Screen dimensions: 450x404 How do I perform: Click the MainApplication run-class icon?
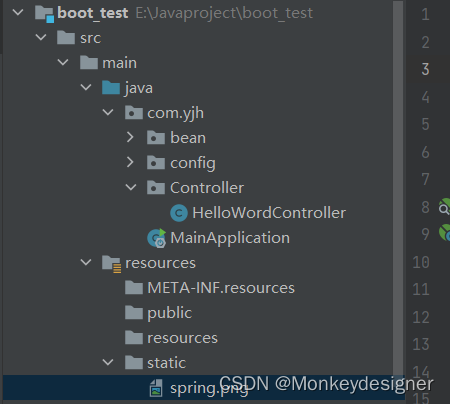click(x=157, y=238)
